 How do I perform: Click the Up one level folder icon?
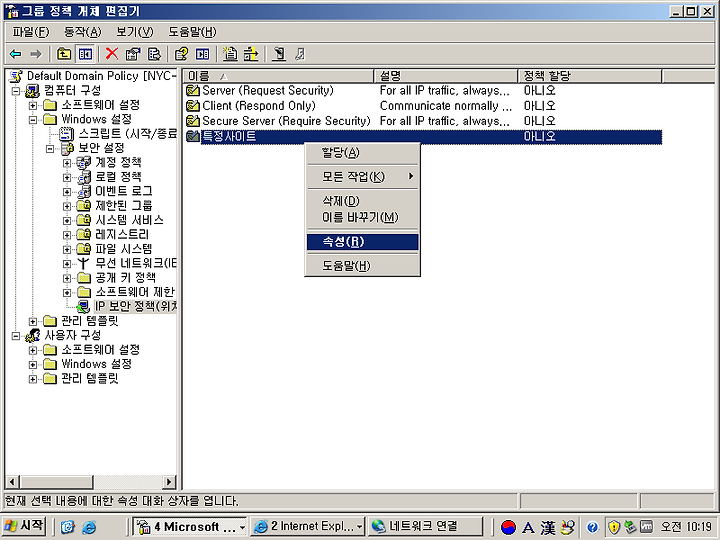click(63, 54)
